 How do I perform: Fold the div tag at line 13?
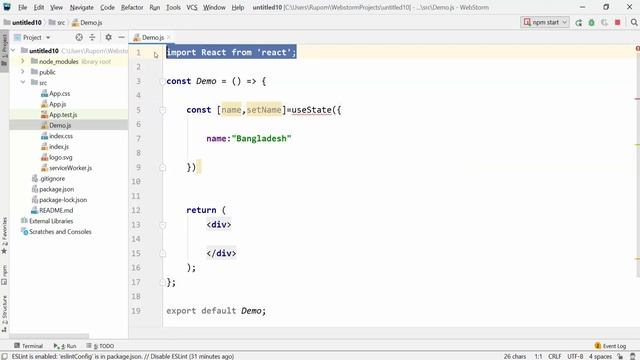pyautogui.click(x=162, y=224)
